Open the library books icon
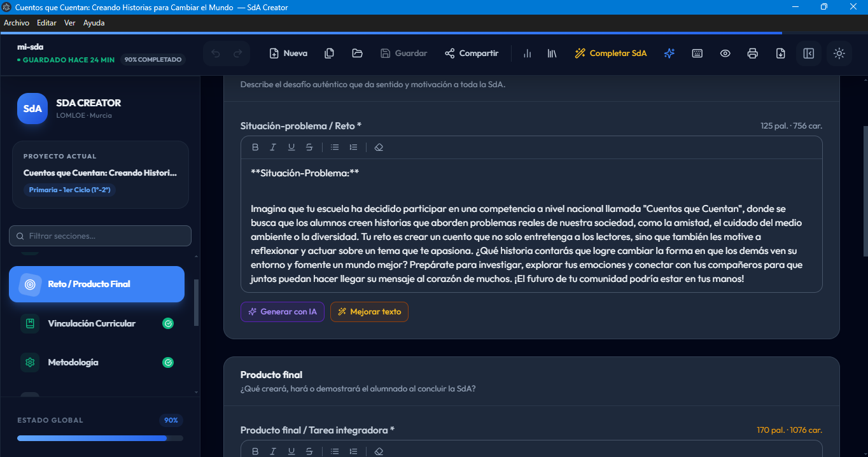Viewport: 868px width, 457px height. click(x=552, y=53)
